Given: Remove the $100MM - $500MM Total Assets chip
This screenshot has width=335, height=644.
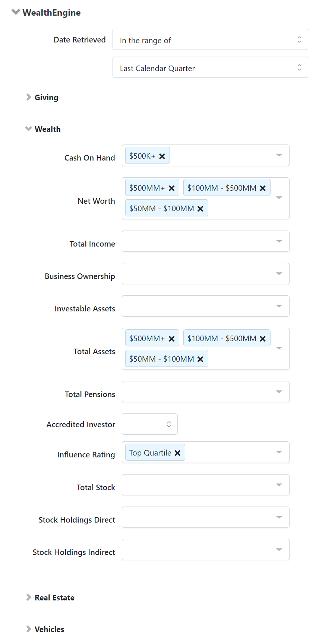Looking at the screenshot, I should point(263,338).
